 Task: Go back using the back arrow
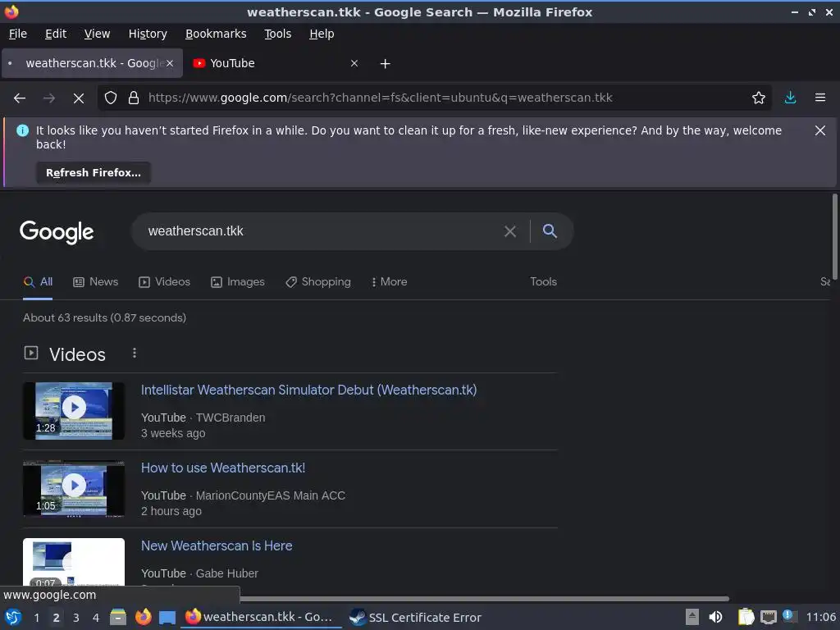20,98
